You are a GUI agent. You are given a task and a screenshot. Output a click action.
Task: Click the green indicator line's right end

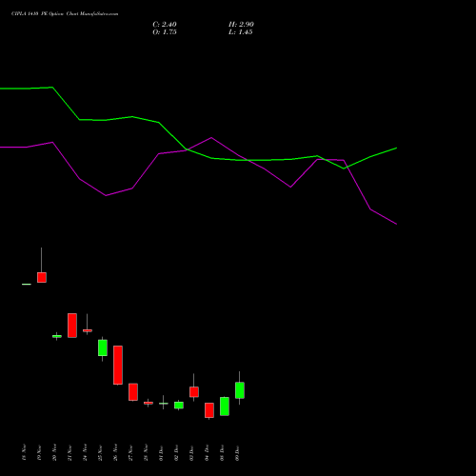(396, 148)
